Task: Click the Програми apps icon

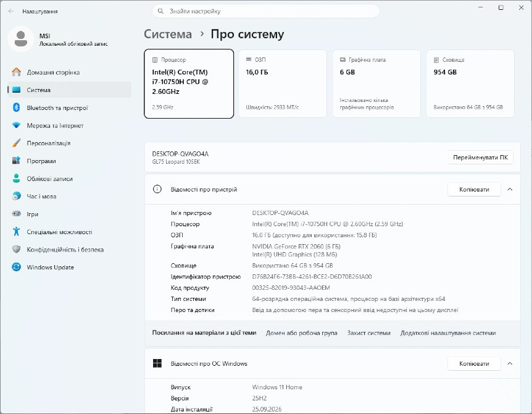Action: pos(16,161)
